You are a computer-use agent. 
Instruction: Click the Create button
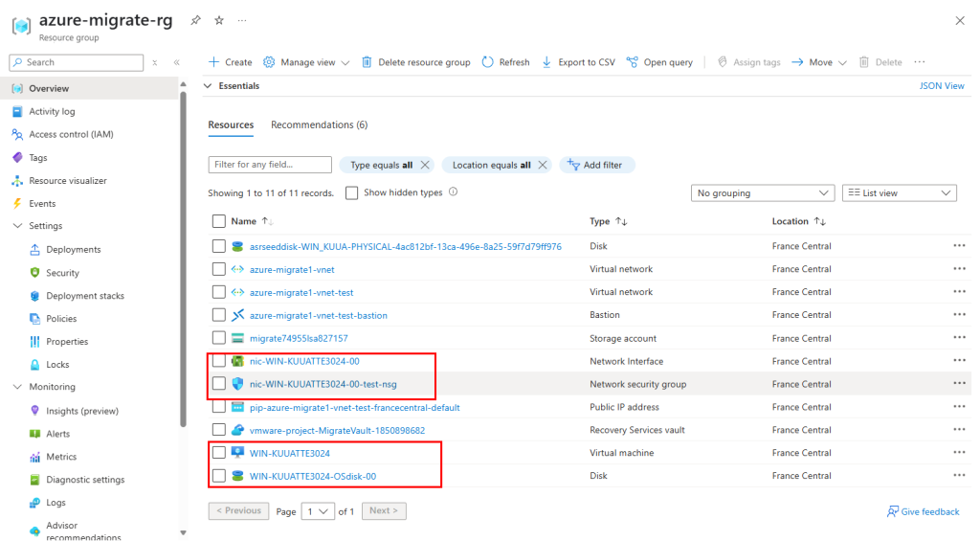230,62
